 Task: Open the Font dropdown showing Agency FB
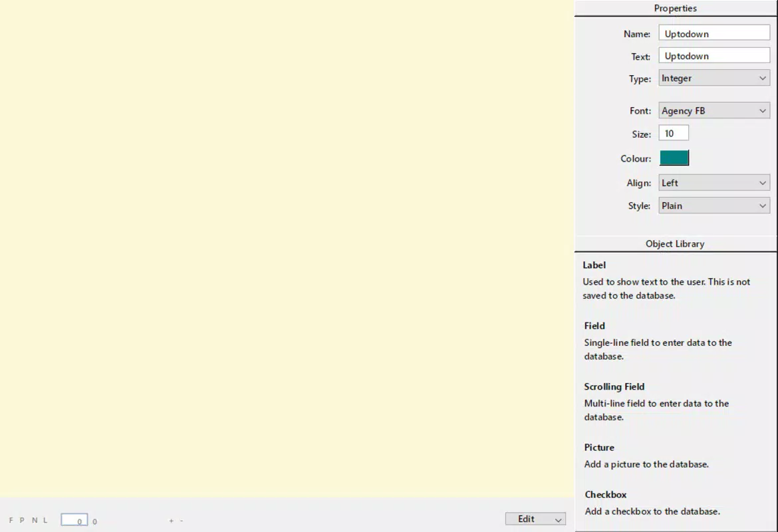714,110
